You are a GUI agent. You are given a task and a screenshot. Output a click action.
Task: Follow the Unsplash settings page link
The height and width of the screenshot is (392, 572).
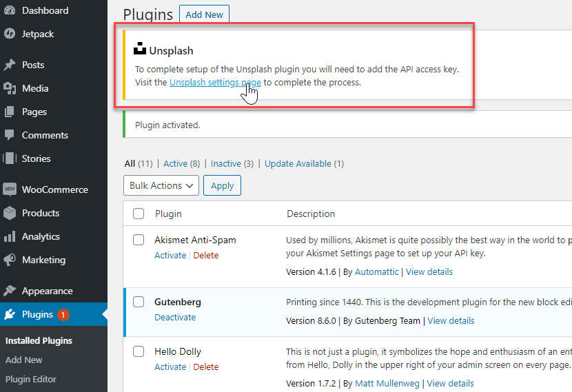tap(215, 83)
